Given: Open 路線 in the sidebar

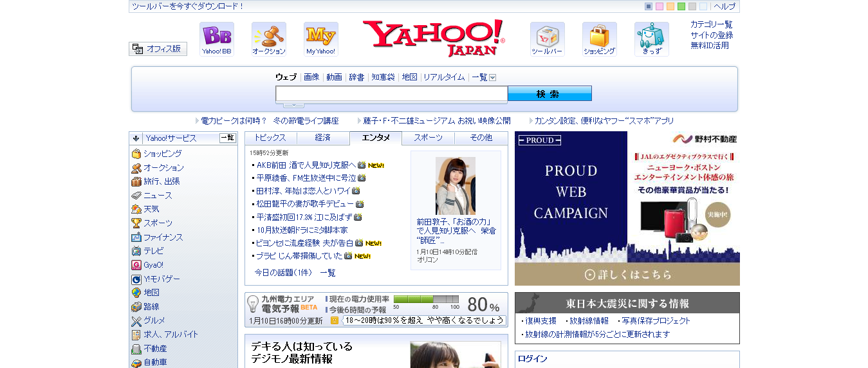Looking at the screenshot, I should click(151, 307).
